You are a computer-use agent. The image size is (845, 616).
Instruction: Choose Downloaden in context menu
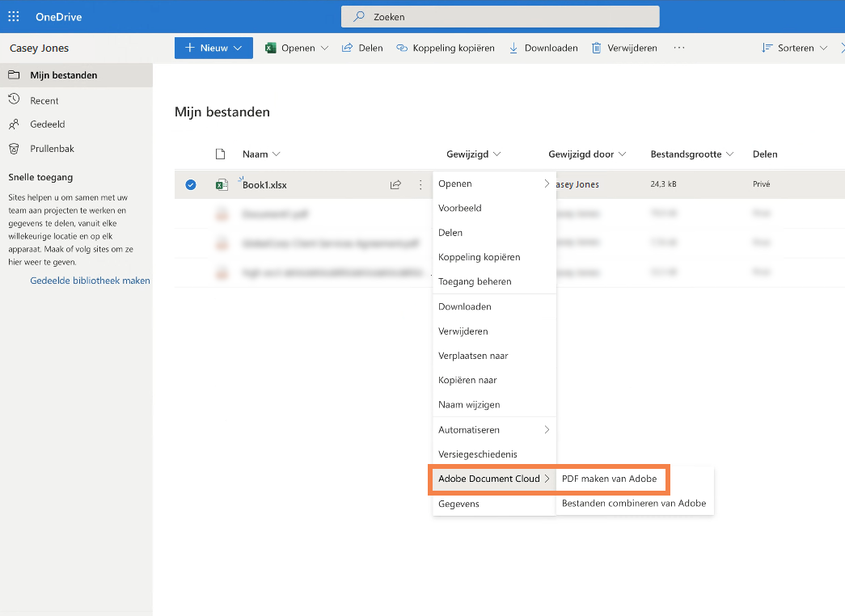[x=494, y=306]
